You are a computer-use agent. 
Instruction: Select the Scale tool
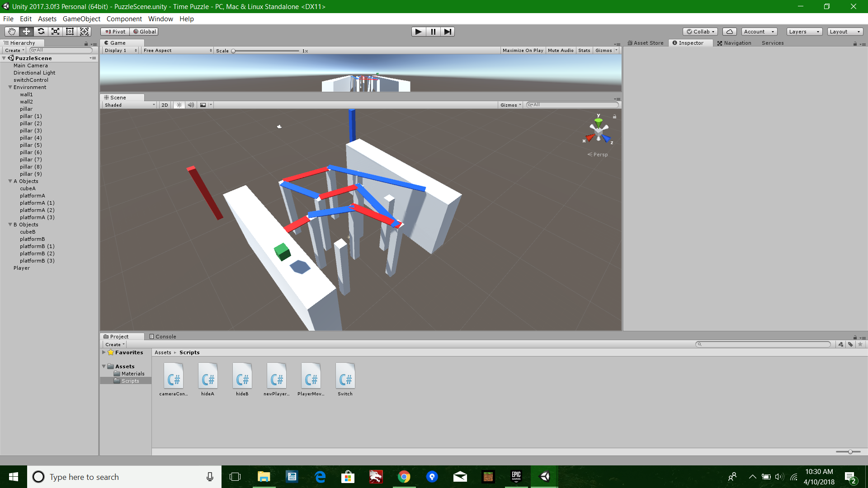(x=55, y=31)
